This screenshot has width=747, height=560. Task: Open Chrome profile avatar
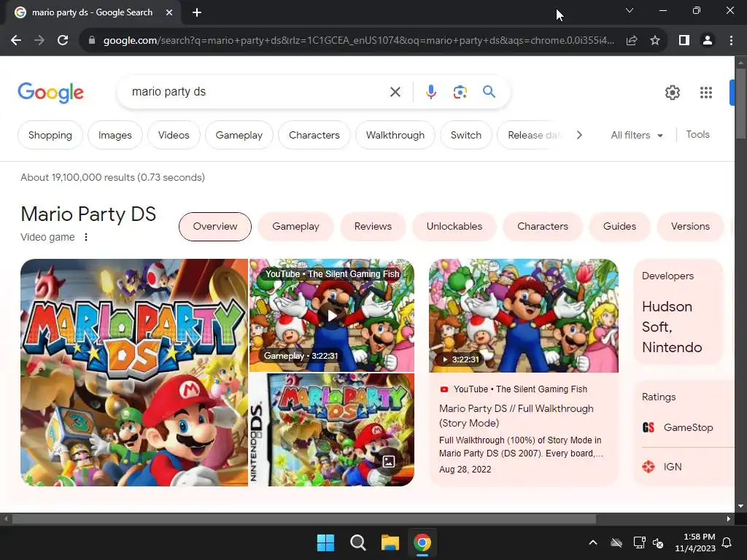pyautogui.click(x=708, y=41)
